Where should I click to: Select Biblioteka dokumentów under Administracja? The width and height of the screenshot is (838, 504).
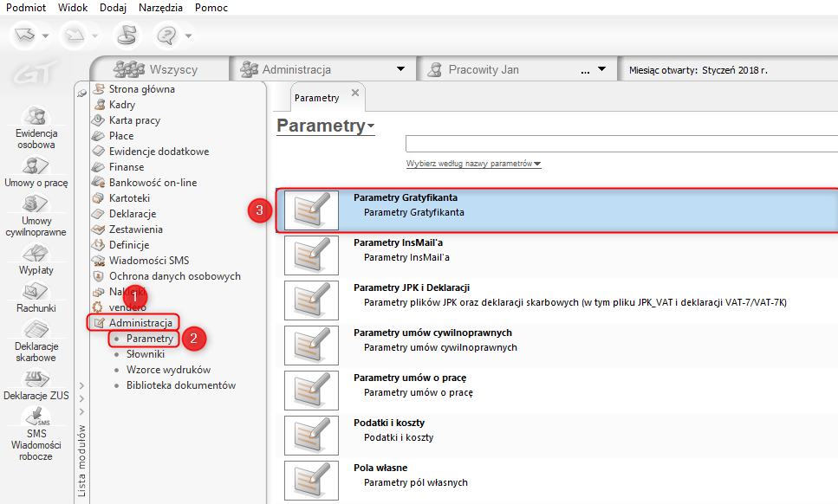pos(180,385)
